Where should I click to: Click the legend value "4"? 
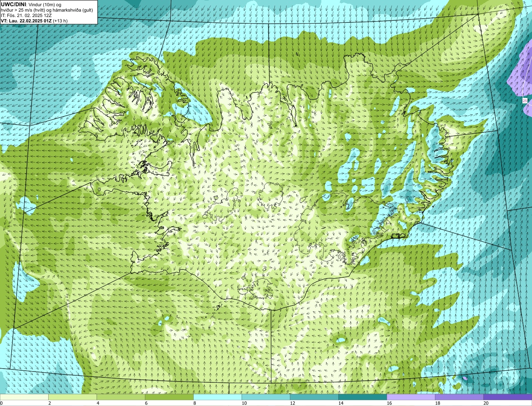pyautogui.click(x=98, y=403)
